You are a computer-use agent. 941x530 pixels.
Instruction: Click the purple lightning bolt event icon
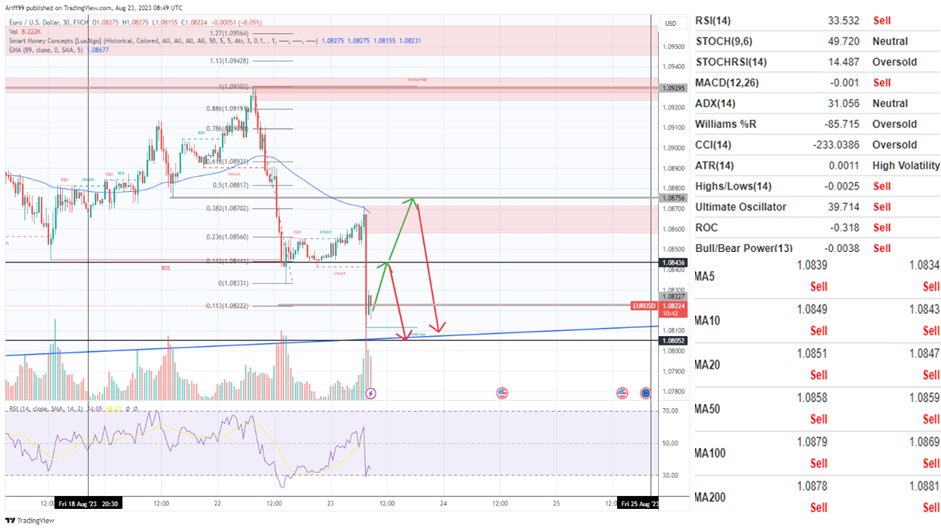click(x=371, y=394)
